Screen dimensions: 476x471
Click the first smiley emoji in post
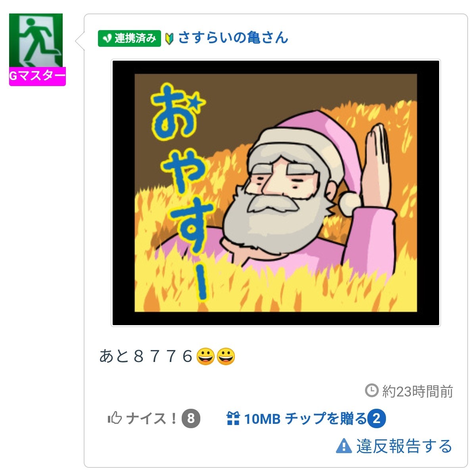(x=205, y=356)
